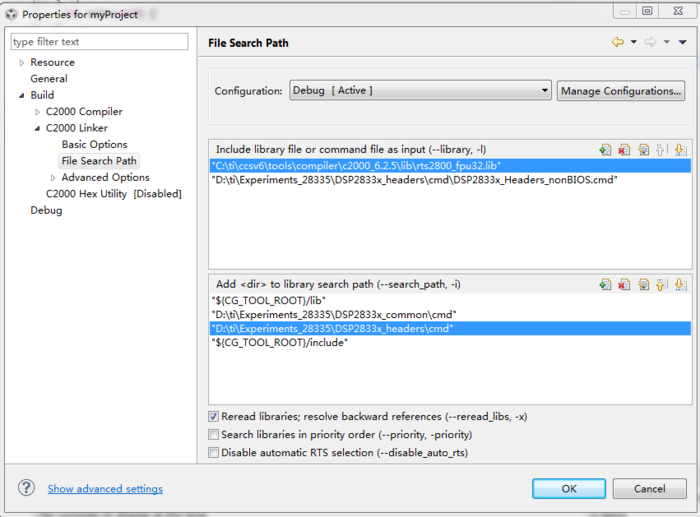Select ${CG_TOOL_ROOT}/lib search path
The width and height of the screenshot is (700, 517).
pos(450,300)
